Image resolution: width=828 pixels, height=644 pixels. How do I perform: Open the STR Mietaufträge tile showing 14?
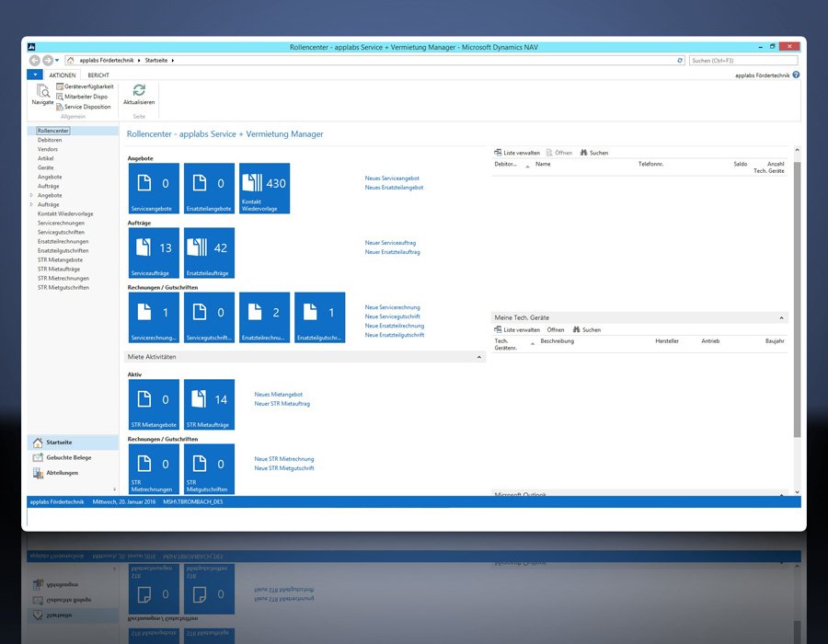209,405
